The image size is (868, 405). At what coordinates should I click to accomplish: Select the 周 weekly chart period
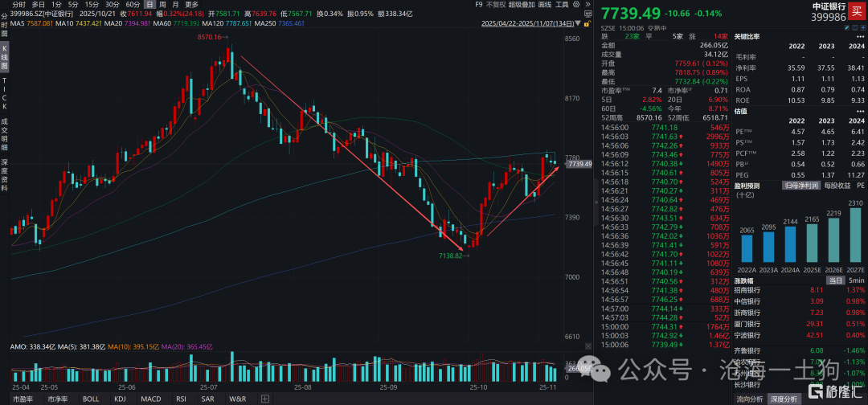pyautogui.click(x=163, y=5)
